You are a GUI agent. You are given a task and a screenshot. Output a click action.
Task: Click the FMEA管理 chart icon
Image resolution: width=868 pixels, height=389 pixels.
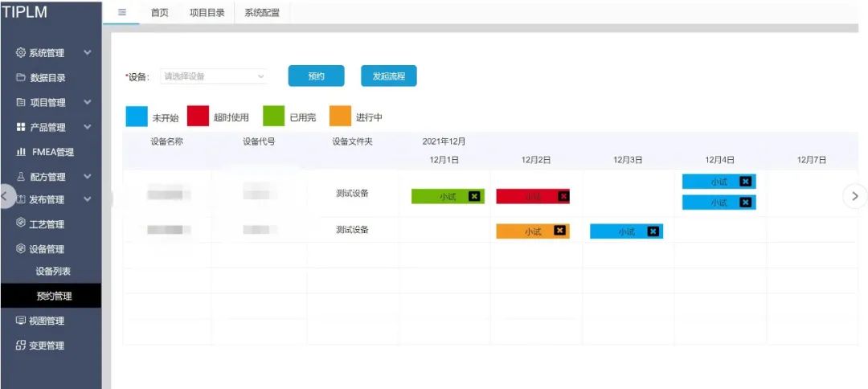[x=21, y=152]
